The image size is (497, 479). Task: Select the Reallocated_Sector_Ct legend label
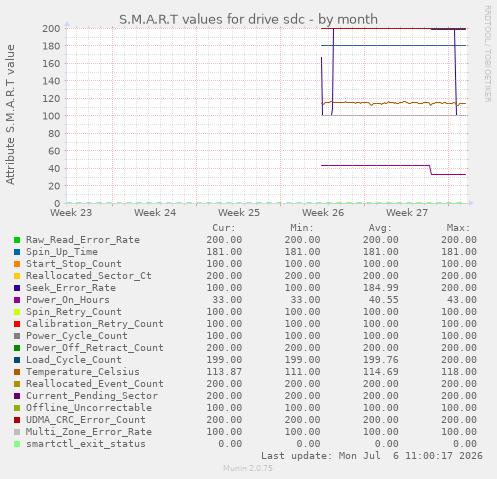(x=89, y=276)
